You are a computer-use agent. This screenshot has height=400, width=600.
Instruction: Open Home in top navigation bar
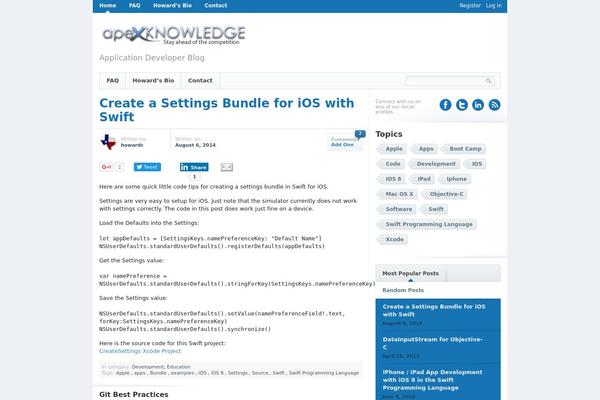tap(108, 5)
